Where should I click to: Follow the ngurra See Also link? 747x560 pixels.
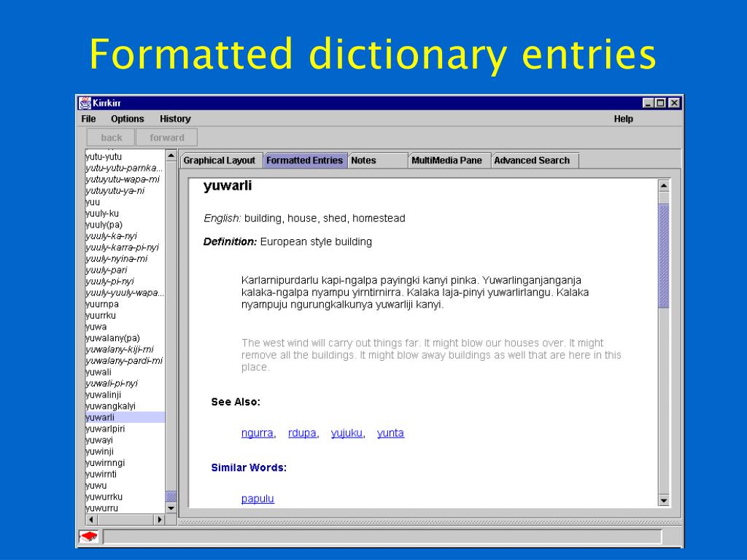258,433
